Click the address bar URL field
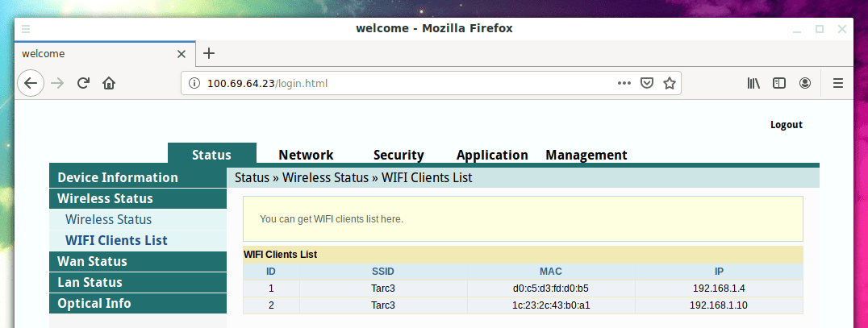868x328 pixels. click(x=403, y=83)
